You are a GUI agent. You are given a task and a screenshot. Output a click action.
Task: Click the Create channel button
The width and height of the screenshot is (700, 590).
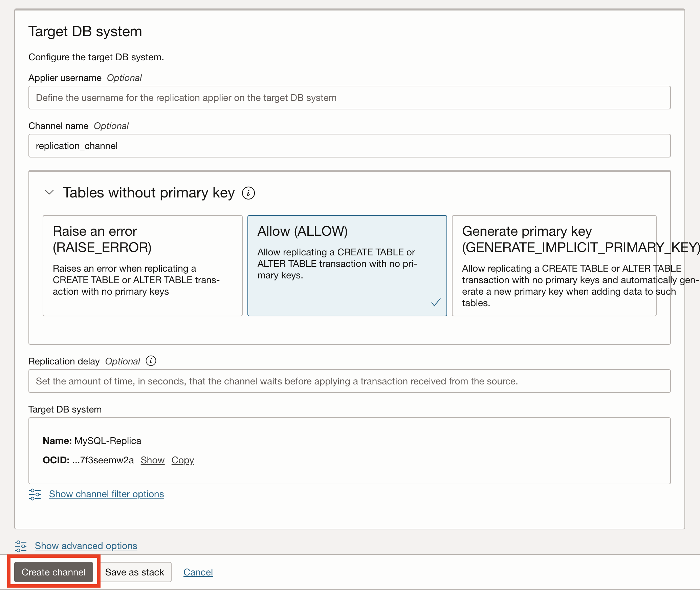tap(53, 572)
